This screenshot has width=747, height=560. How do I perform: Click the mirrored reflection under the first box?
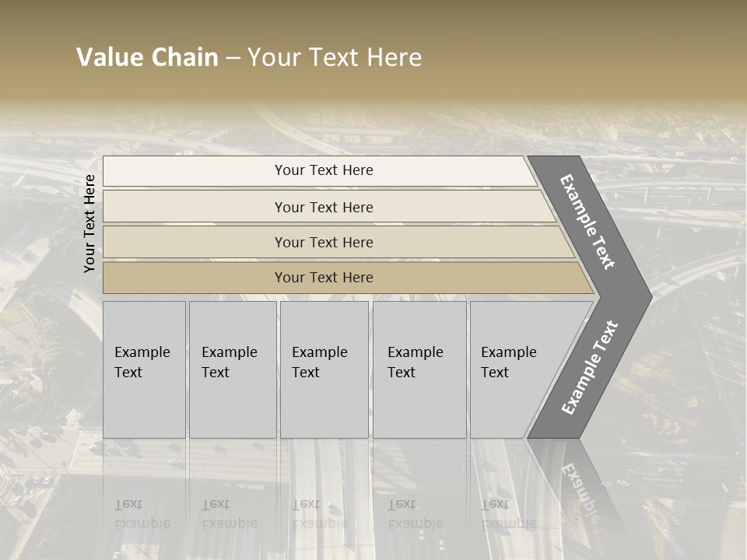[x=142, y=513]
